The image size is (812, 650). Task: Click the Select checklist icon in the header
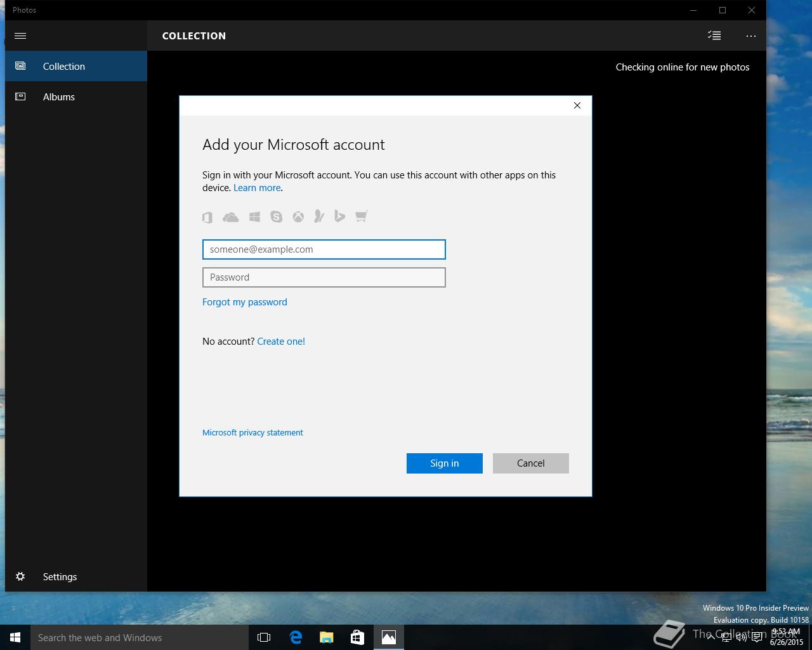click(714, 36)
